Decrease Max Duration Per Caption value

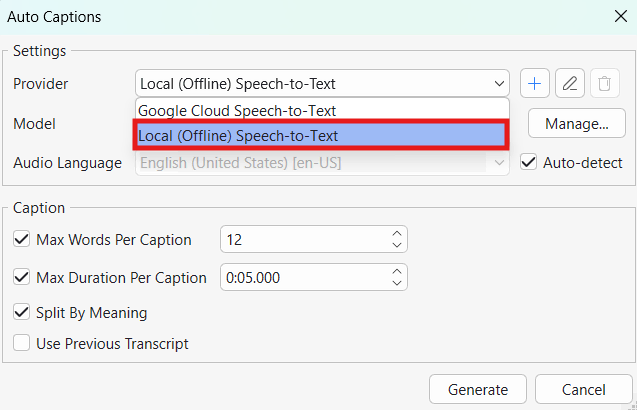tap(397, 283)
